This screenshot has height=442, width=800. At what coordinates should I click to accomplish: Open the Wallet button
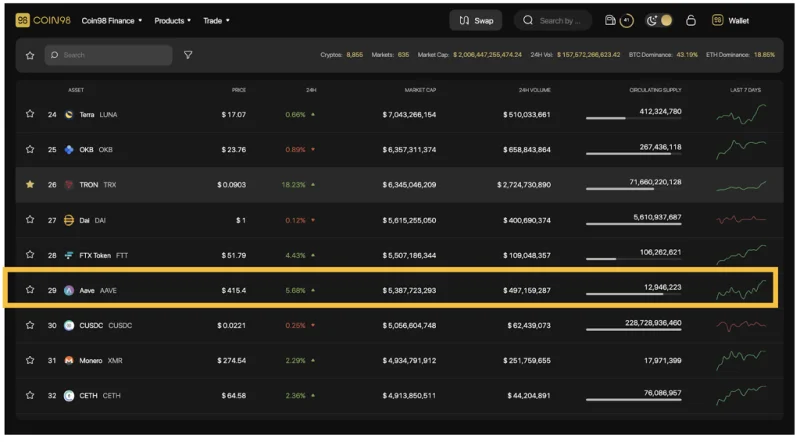731,20
